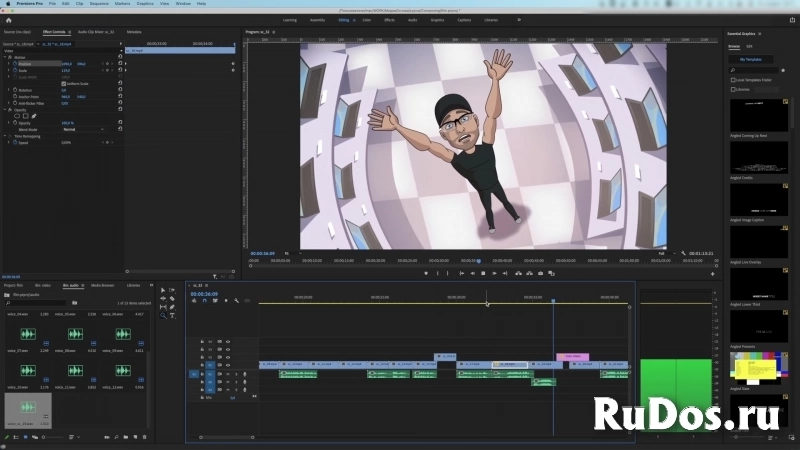The width and height of the screenshot is (800, 450).
Task: Click the Export Frame camera button
Action: pos(540,273)
